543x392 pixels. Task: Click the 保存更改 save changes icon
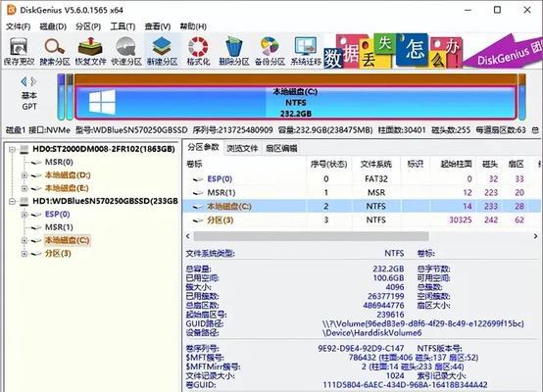point(19,51)
